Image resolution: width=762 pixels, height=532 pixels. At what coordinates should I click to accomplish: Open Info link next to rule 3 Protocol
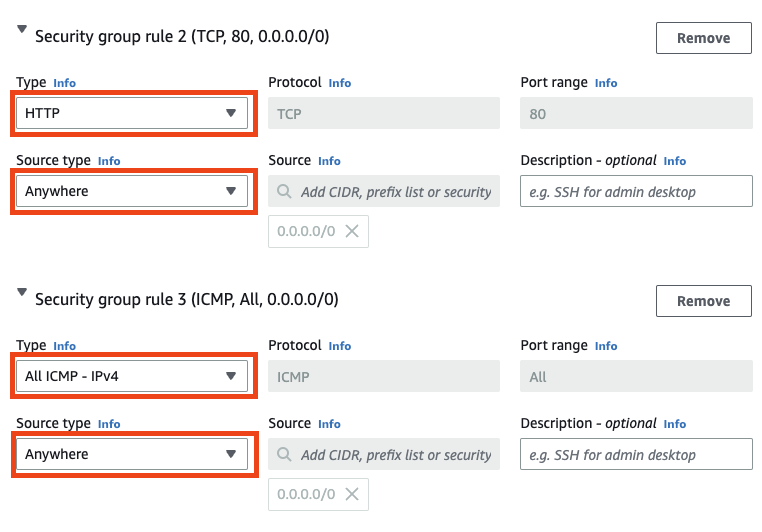(x=340, y=346)
